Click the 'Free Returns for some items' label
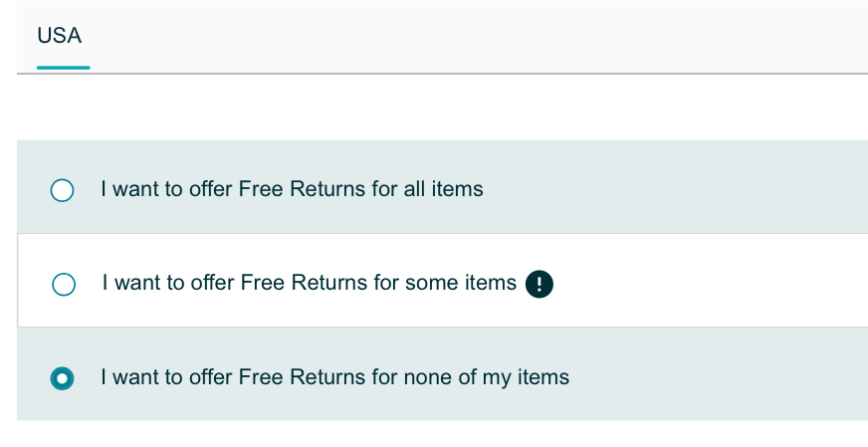This screenshot has height=447, width=868. click(309, 283)
